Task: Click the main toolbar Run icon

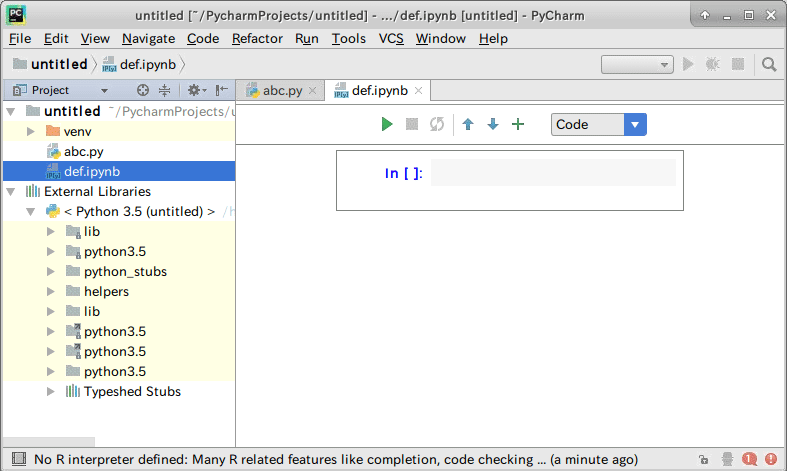Action: (x=688, y=64)
